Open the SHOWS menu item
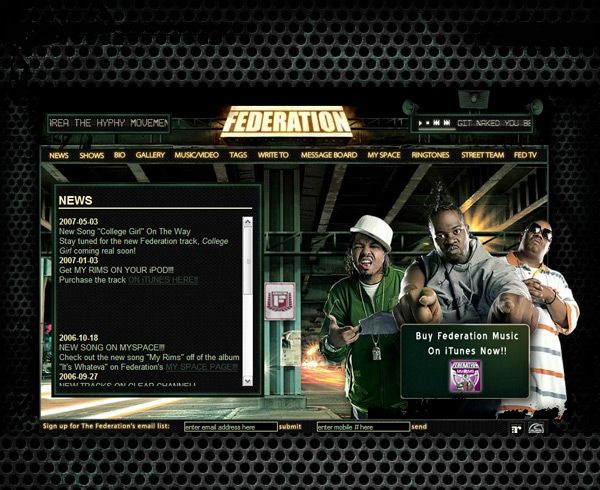Viewport: 600px width, 490px height. 91,155
